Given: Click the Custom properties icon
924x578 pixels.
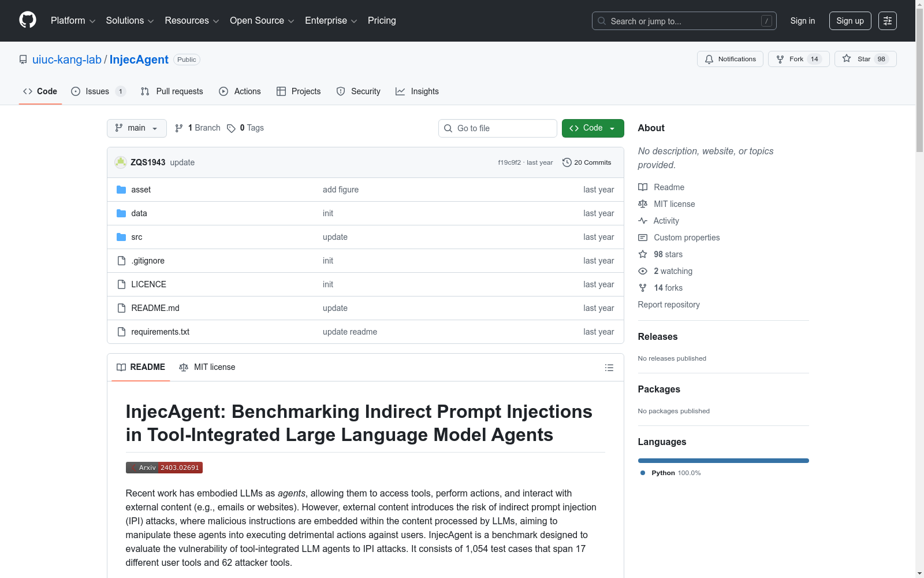Looking at the screenshot, I should [x=643, y=238].
